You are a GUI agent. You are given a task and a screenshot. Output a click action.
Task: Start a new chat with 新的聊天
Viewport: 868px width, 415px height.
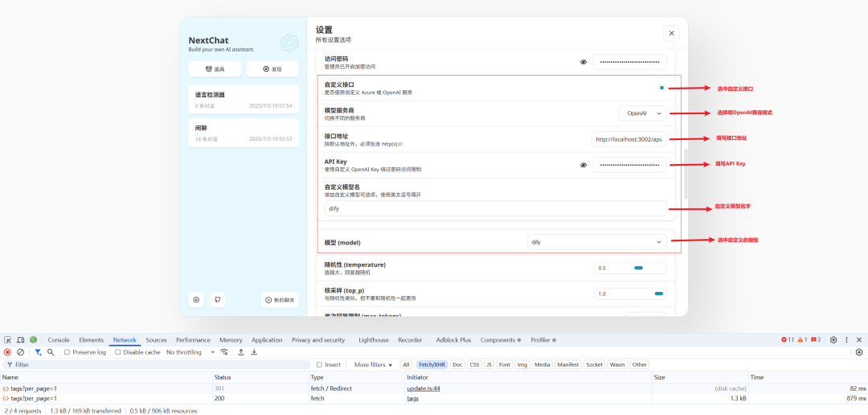point(280,300)
